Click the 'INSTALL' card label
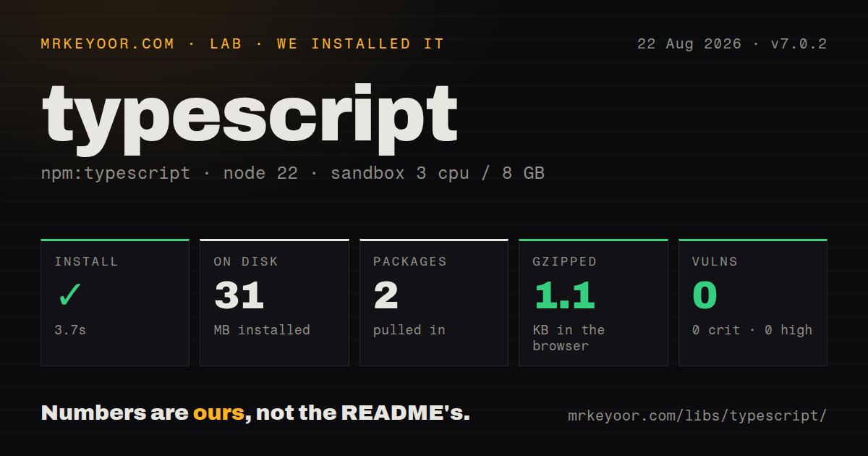 (x=86, y=262)
